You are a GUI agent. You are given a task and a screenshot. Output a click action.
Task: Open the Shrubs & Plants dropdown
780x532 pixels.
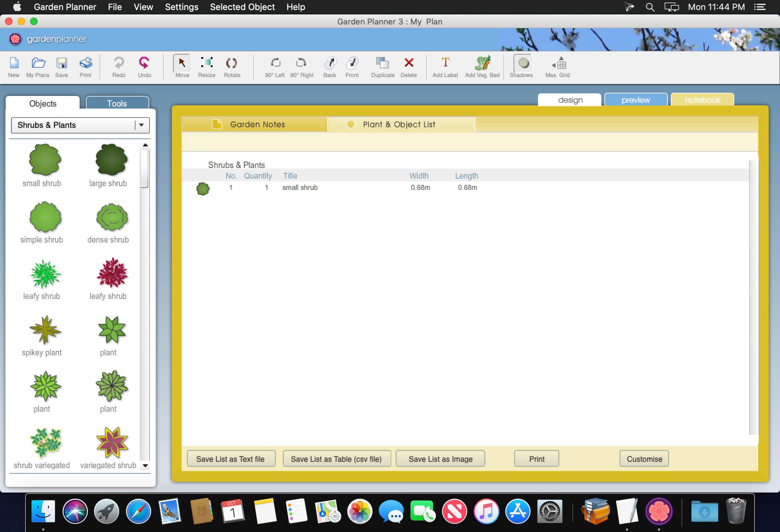tap(141, 125)
